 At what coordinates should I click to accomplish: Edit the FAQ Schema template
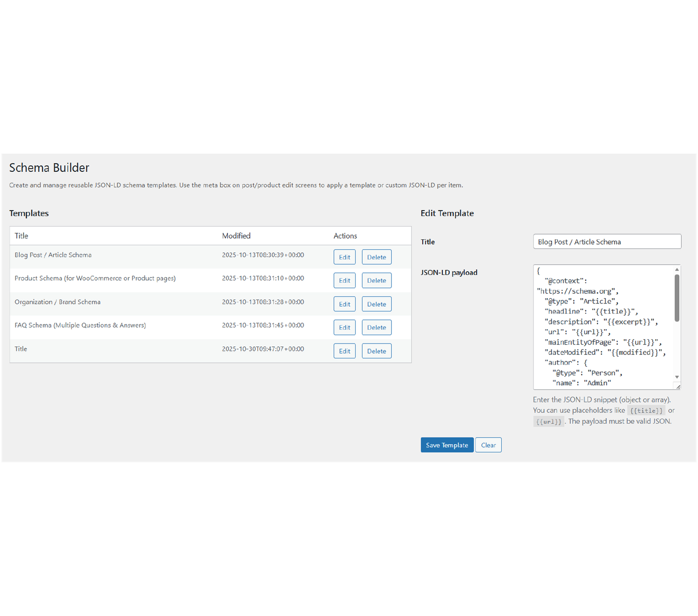344,327
